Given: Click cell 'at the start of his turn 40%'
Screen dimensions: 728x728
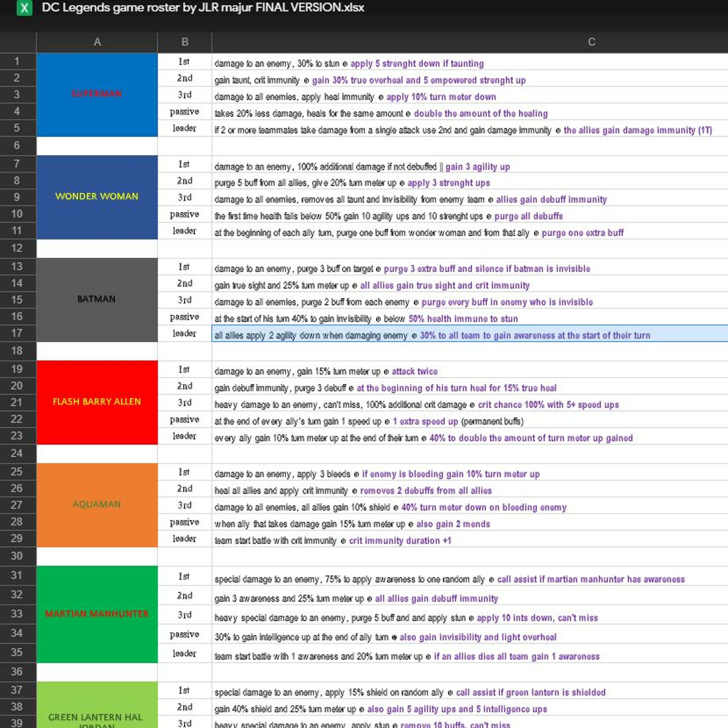Looking at the screenshot, I should 470,316.
